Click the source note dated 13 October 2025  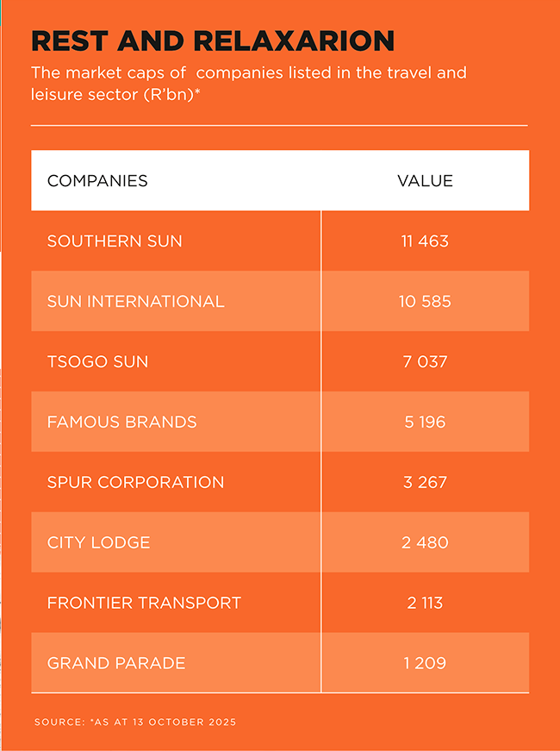click(x=135, y=721)
